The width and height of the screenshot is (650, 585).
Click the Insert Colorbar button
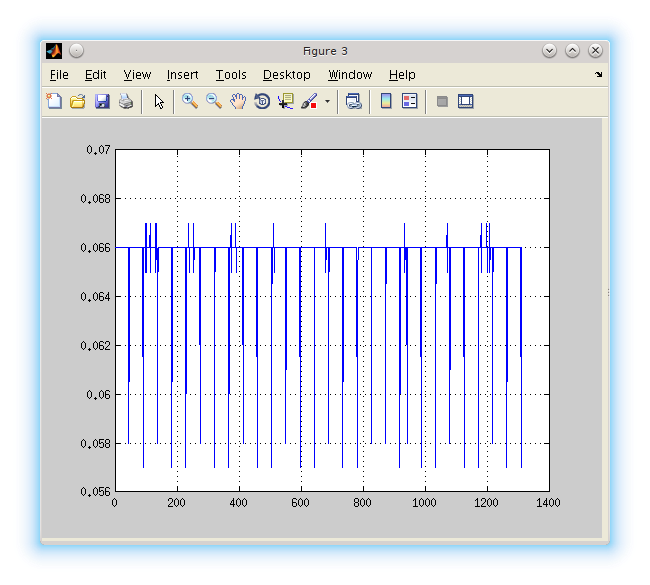point(386,101)
